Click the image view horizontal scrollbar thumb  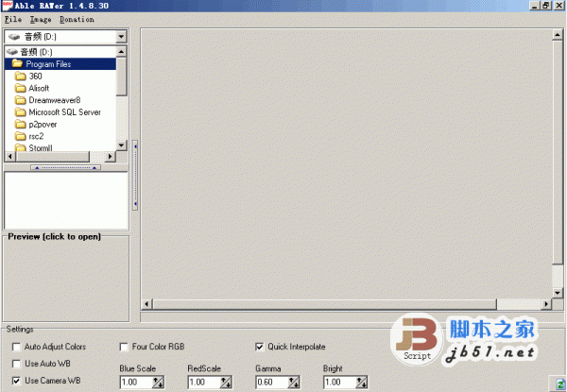(x=324, y=304)
